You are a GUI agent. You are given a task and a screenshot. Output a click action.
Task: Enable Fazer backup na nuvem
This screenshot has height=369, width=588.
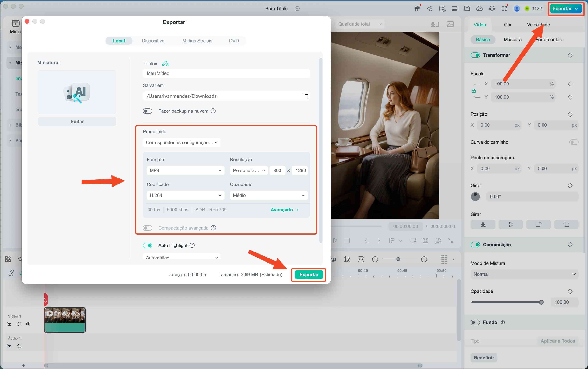pyautogui.click(x=148, y=111)
